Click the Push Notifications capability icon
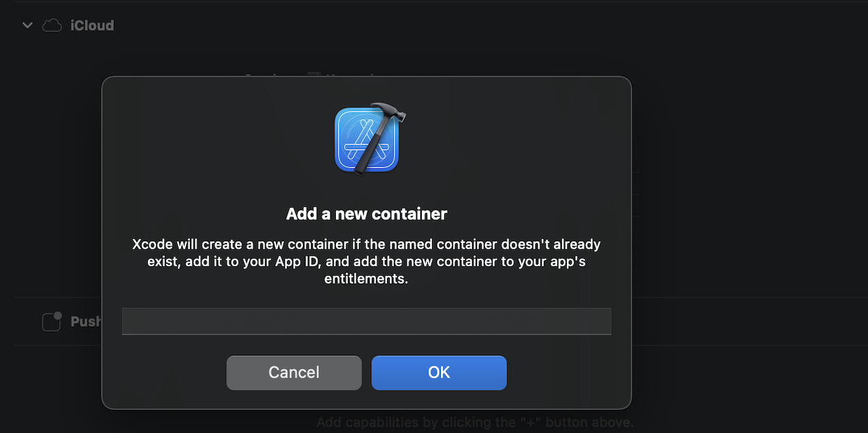 pyautogui.click(x=51, y=321)
